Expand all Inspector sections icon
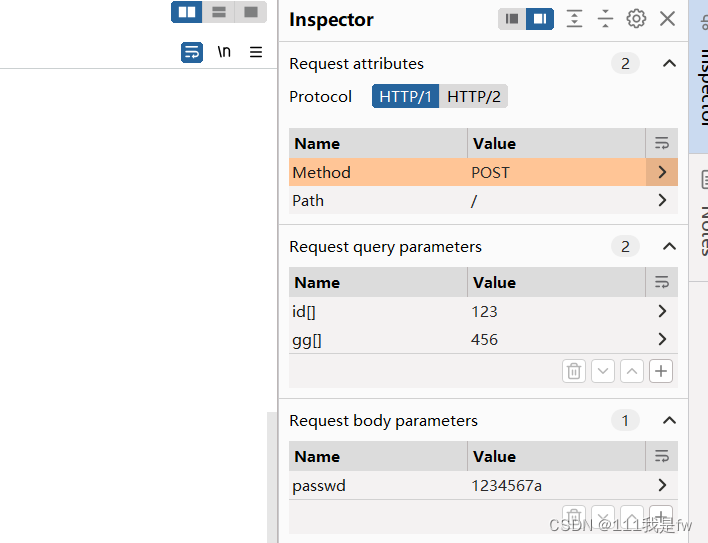Screen dimensions: 708x543 click(574, 19)
